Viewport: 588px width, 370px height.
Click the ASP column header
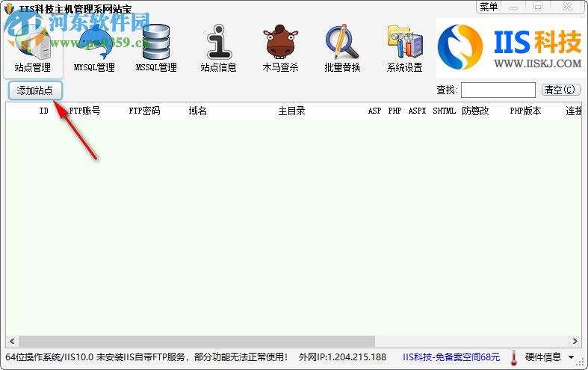[374, 111]
